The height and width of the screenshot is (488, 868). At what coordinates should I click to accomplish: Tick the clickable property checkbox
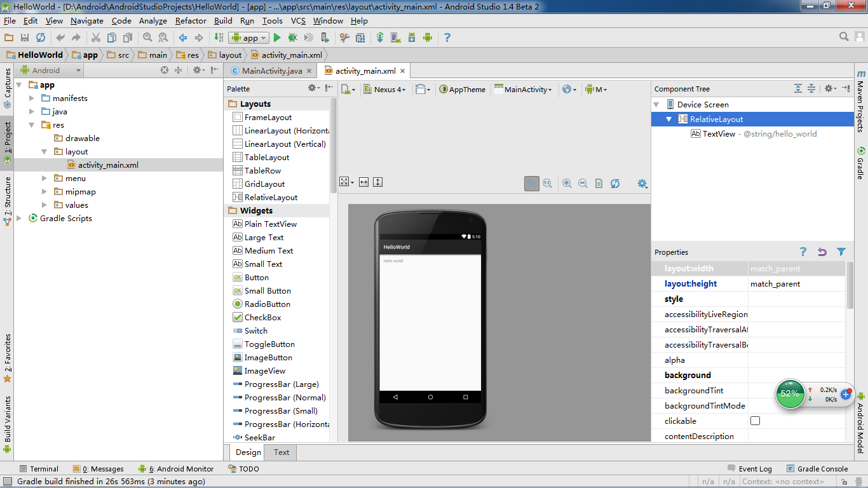755,421
